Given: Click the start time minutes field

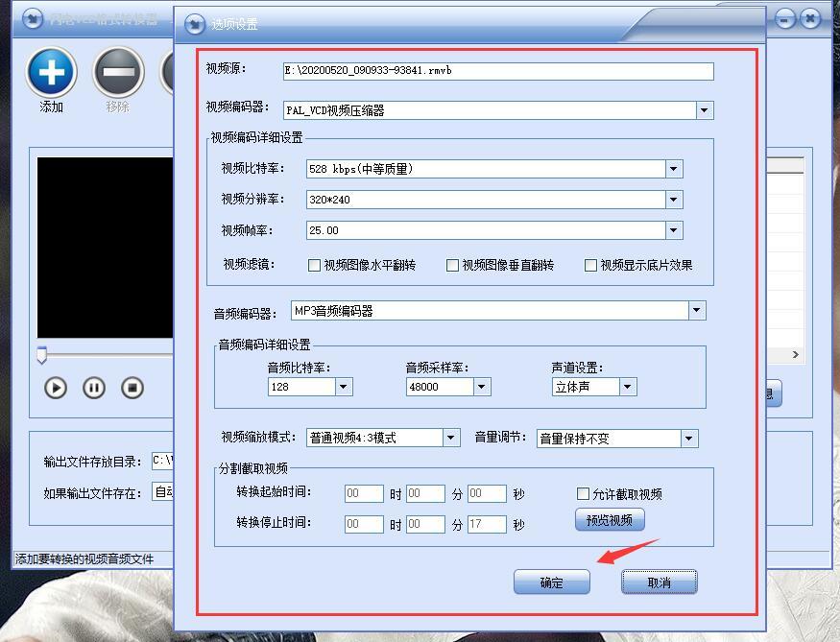Looking at the screenshot, I should click(x=426, y=493).
